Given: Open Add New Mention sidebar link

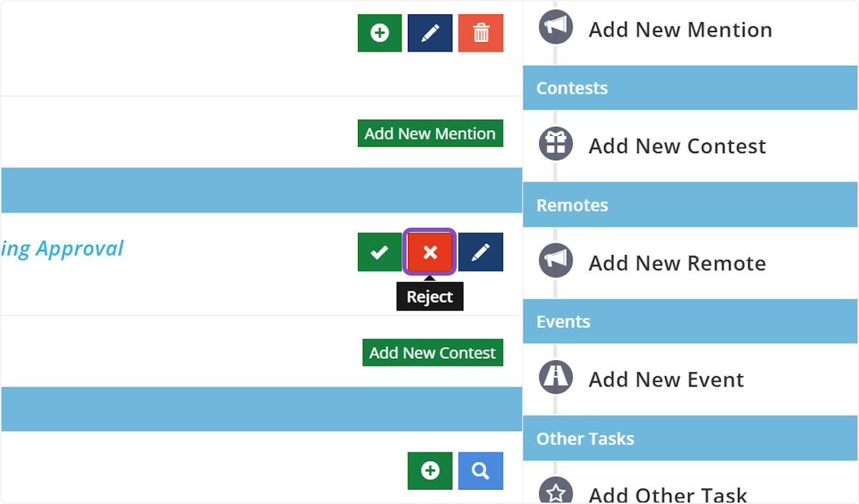Looking at the screenshot, I should click(x=680, y=30).
